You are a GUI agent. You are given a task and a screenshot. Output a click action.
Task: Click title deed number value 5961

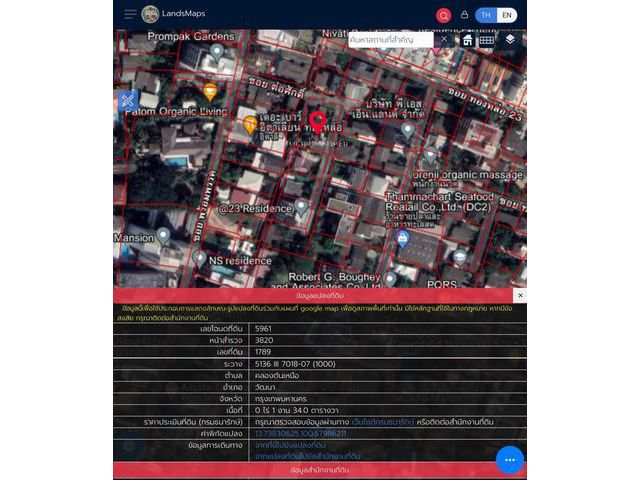pos(263,329)
